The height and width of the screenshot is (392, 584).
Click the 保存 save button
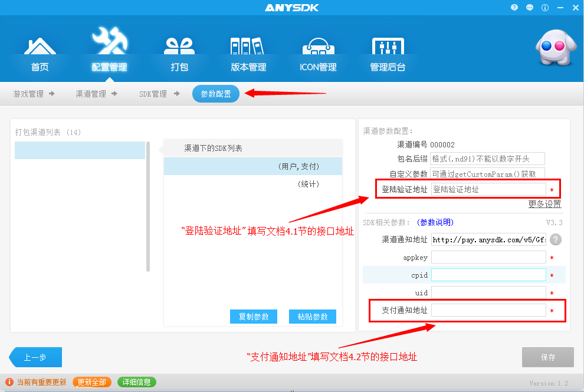click(548, 357)
